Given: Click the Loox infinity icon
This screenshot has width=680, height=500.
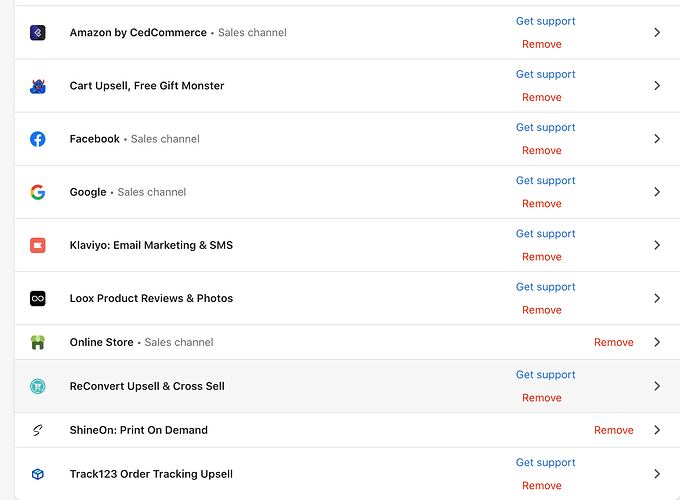Looking at the screenshot, I should click(x=38, y=298).
